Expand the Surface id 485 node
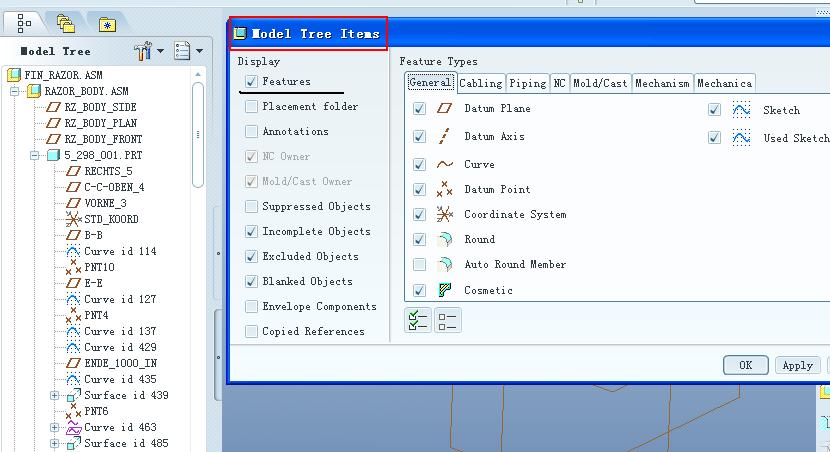This screenshot has width=830, height=452. click(55, 444)
